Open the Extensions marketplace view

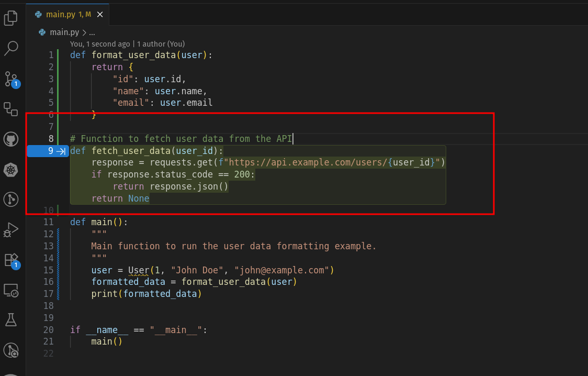click(x=11, y=260)
